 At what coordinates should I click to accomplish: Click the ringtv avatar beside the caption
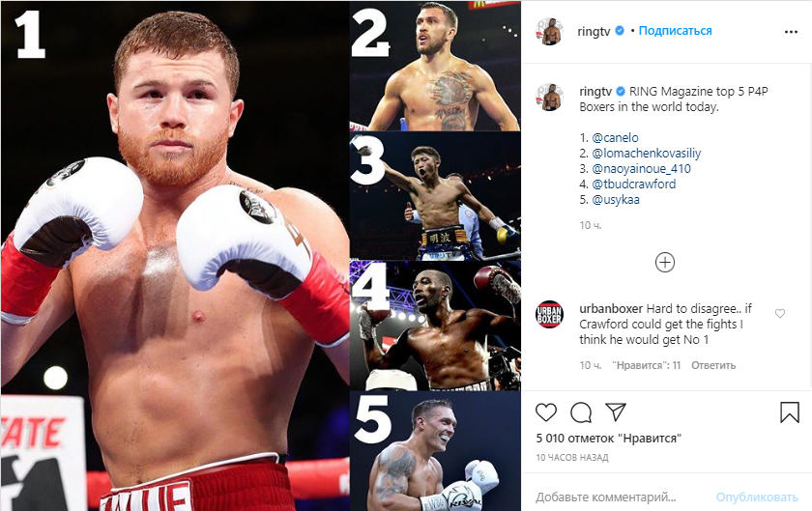click(549, 98)
